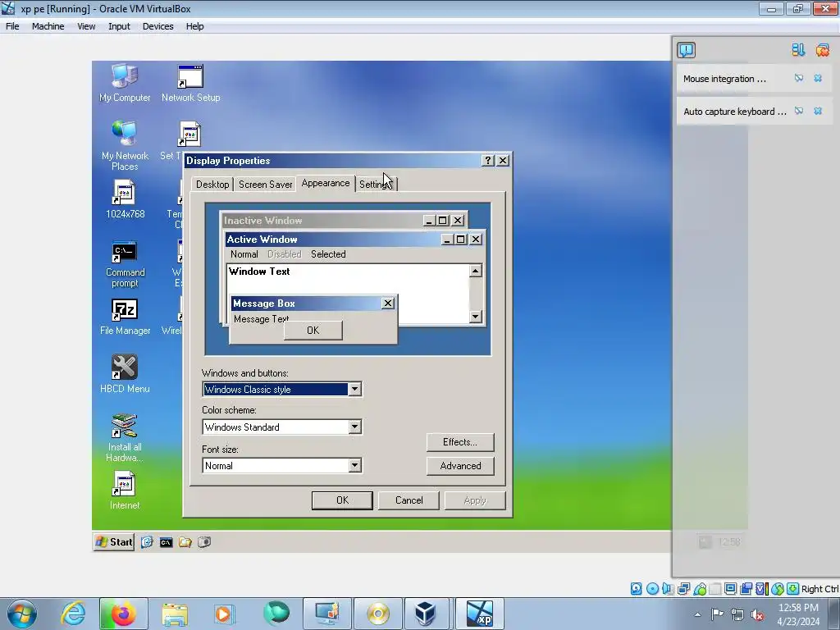Viewport: 840px width, 630px height.
Task: Click the Advanced button
Action: pyautogui.click(x=460, y=466)
